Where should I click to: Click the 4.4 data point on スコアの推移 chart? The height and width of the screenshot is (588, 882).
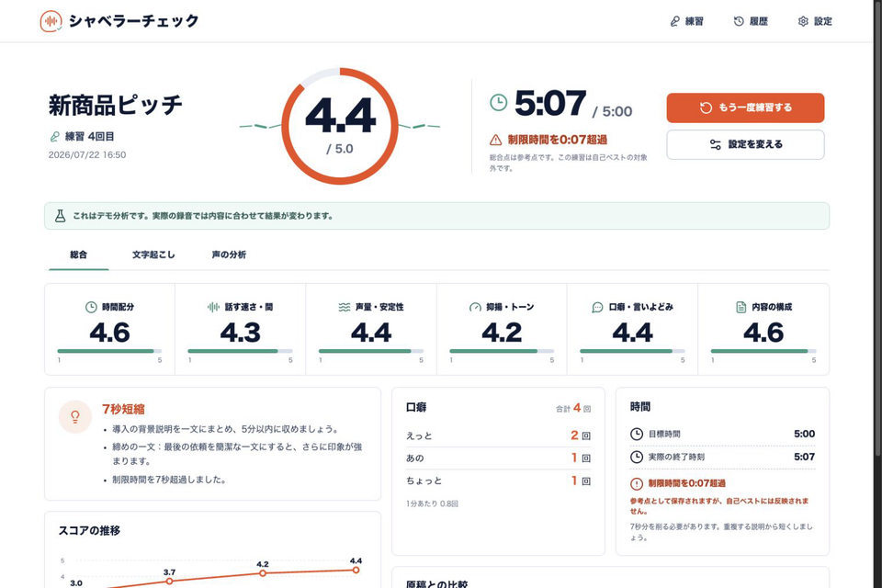356,570
